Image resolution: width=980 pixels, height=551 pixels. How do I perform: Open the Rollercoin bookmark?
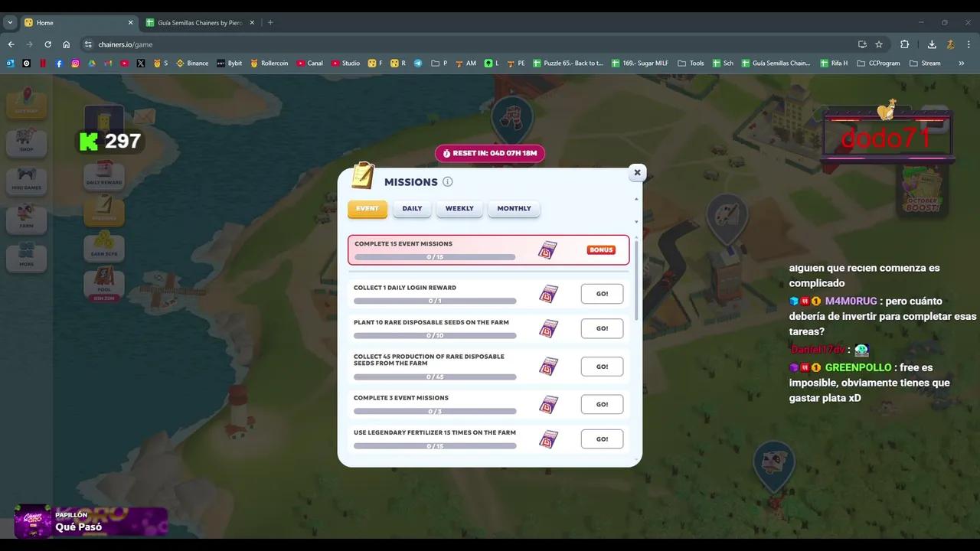[269, 64]
